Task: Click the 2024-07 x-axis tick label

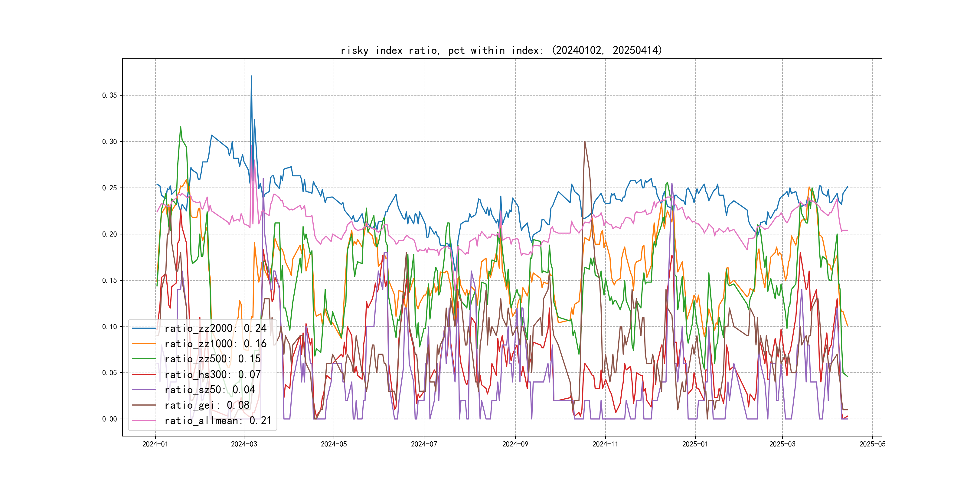Action: coord(424,444)
